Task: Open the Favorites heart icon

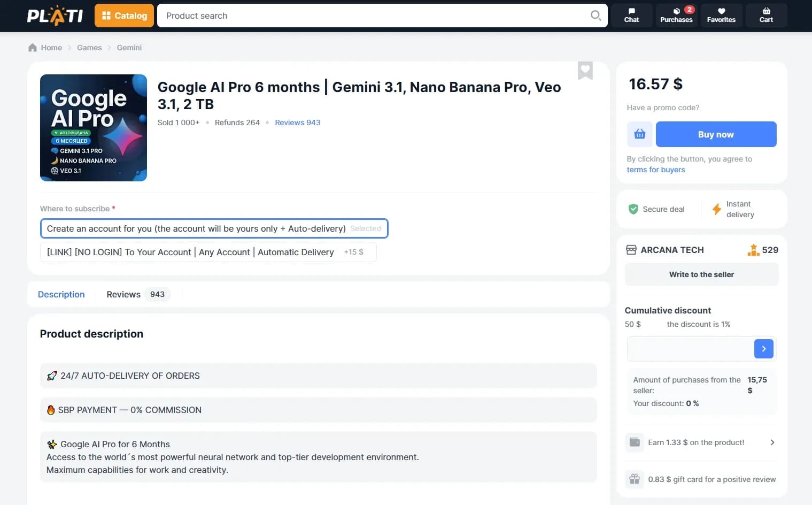Action: (721, 16)
